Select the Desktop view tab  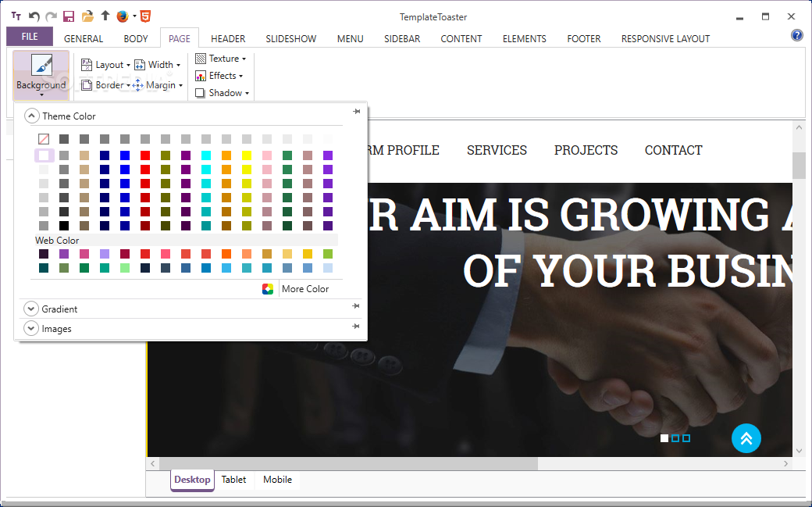point(192,480)
